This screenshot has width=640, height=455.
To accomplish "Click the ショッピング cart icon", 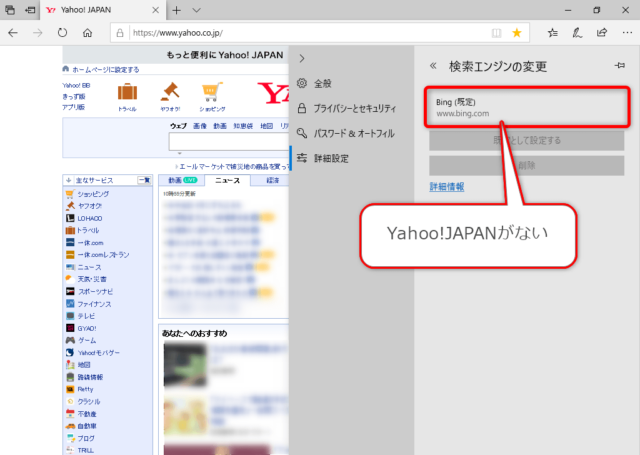I will 212,92.
